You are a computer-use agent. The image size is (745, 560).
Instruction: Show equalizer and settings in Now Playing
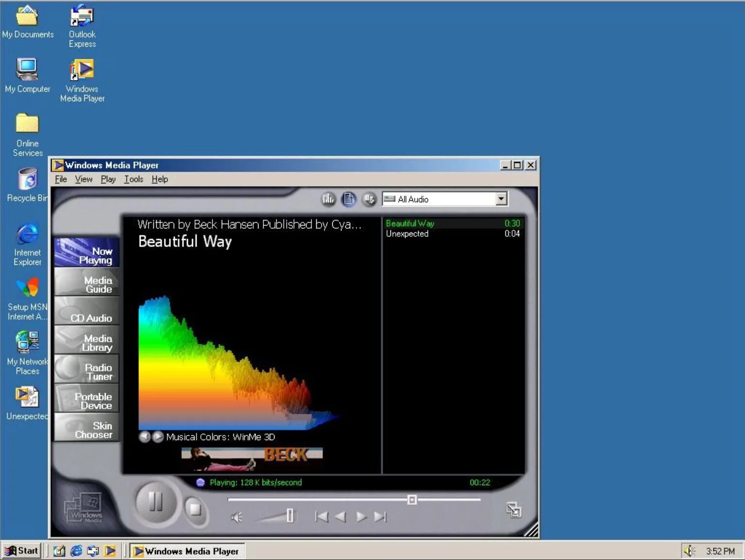328,199
